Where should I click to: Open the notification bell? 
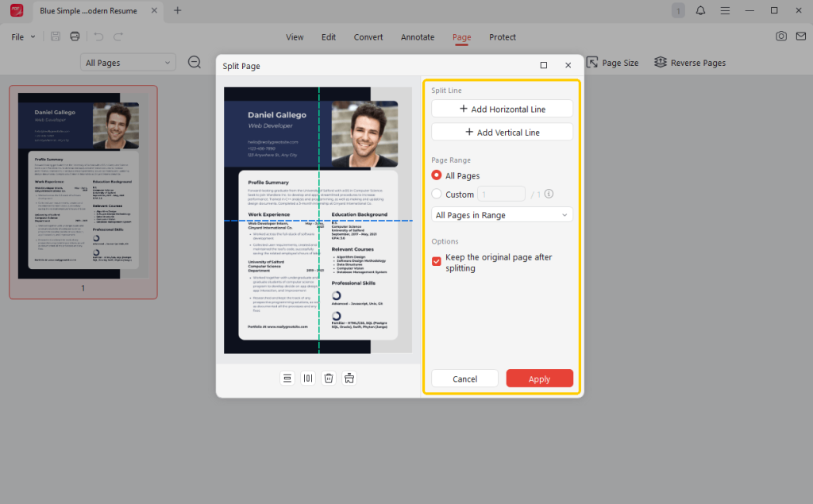click(x=702, y=10)
